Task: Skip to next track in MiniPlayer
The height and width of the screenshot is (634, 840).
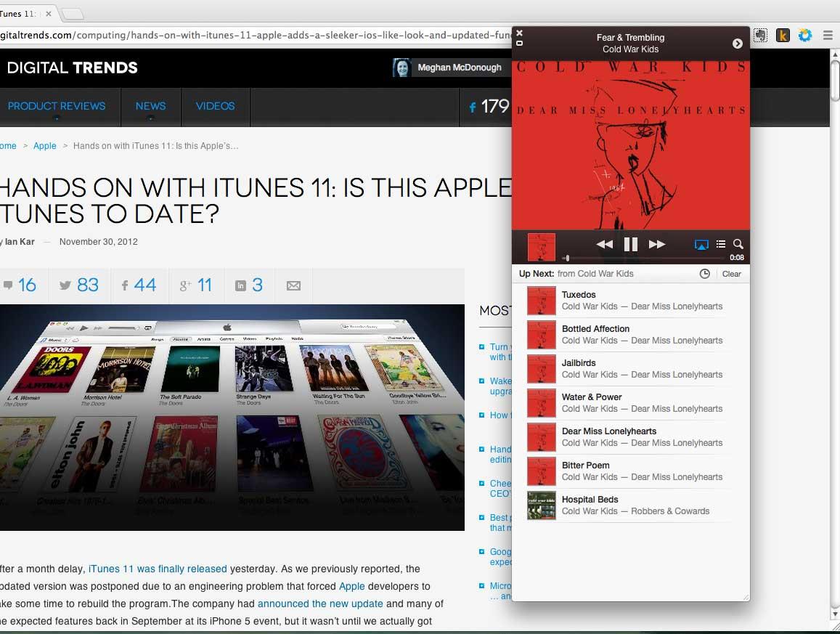Action: pyautogui.click(x=657, y=245)
